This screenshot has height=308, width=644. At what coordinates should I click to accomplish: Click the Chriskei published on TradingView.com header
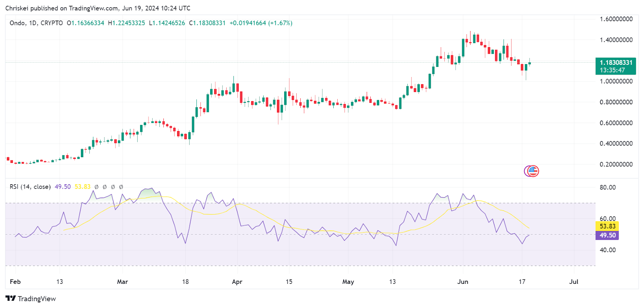pos(98,8)
